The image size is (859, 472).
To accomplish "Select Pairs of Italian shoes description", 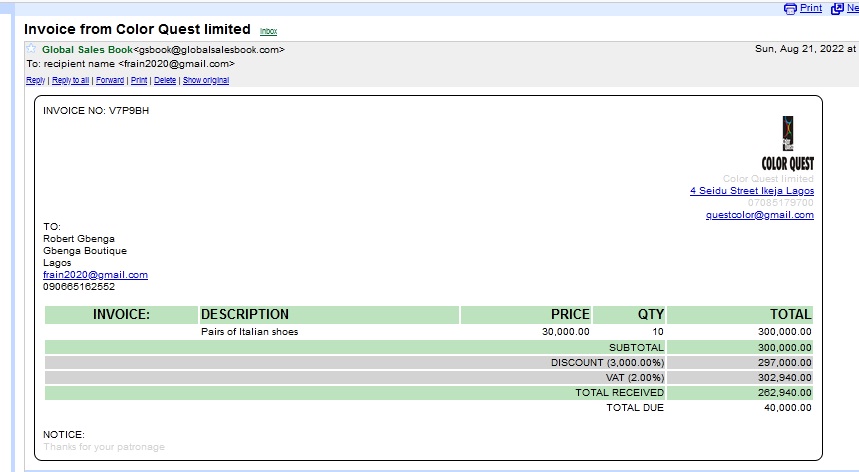I will click(x=250, y=332).
